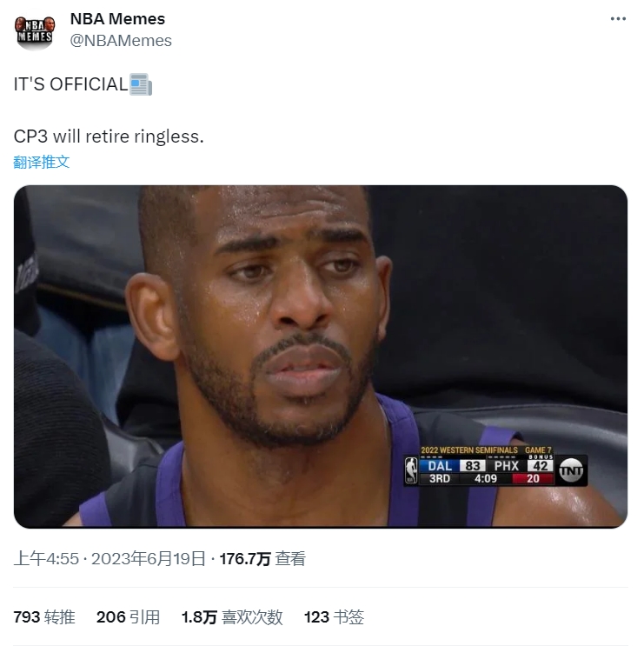Open the @NBAMemes handle link
The width and height of the screenshot is (644, 646).
[121, 41]
